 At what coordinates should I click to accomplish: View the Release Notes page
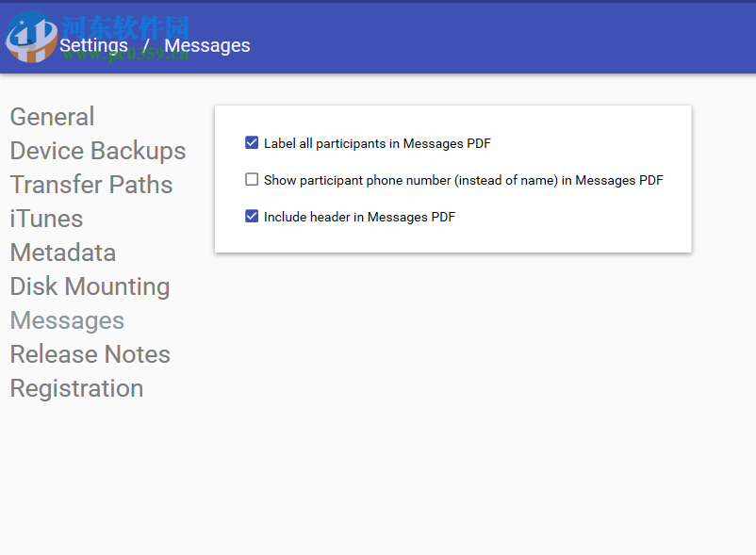90,354
